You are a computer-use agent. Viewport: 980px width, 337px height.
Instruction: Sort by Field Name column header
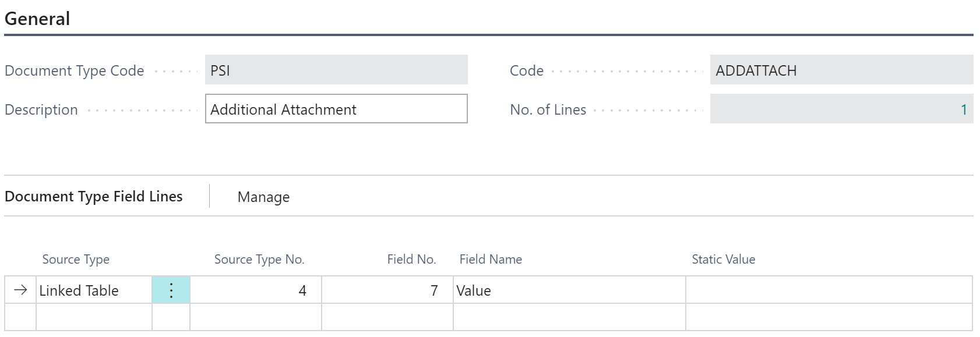coord(491,260)
